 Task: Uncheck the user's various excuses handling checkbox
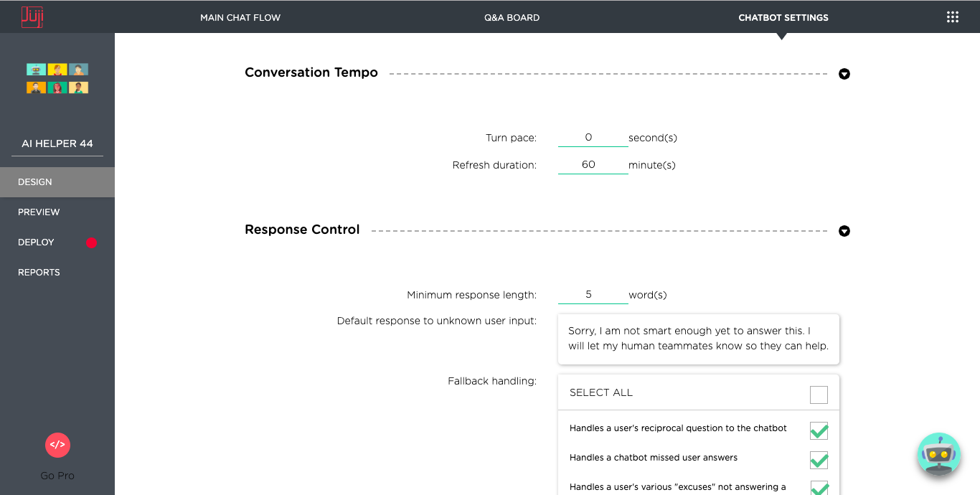click(819, 488)
